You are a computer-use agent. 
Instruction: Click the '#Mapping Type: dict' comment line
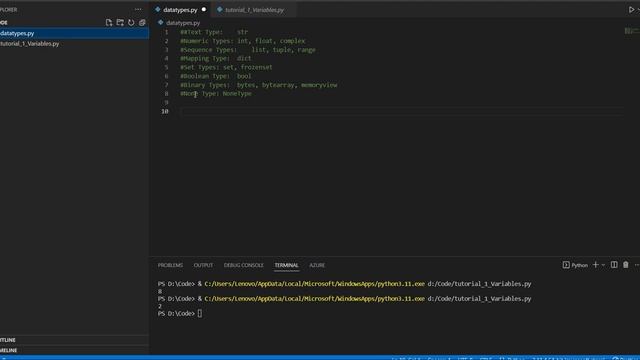216,59
